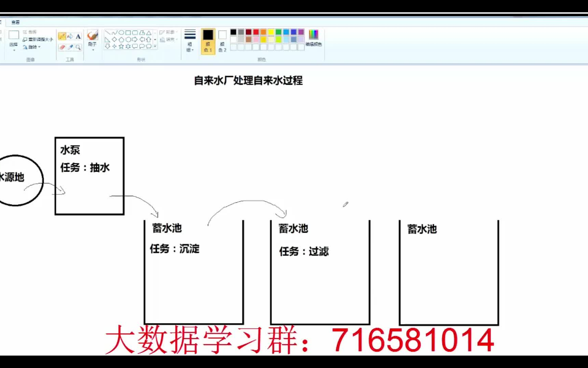Open the shape Fill (填充) dropdown
The width and height of the screenshot is (588, 368).
click(x=169, y=40)
